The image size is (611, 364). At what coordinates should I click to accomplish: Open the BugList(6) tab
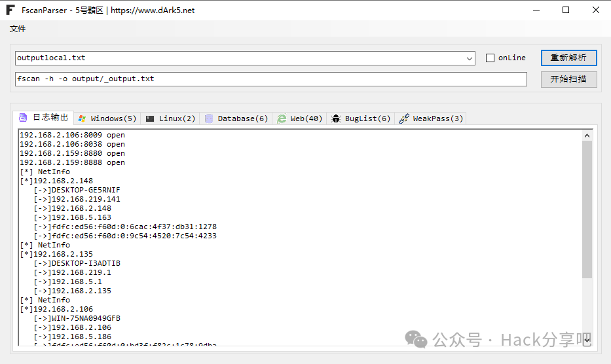tap(361, 118)
